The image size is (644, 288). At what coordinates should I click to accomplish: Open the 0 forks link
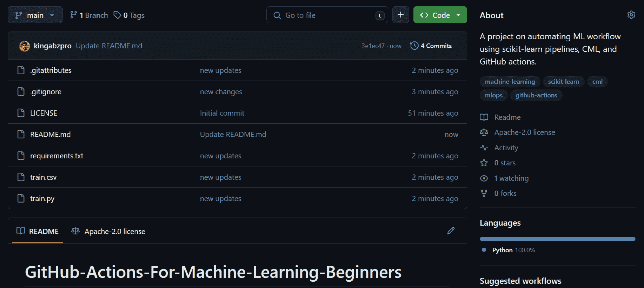(505, 193)
